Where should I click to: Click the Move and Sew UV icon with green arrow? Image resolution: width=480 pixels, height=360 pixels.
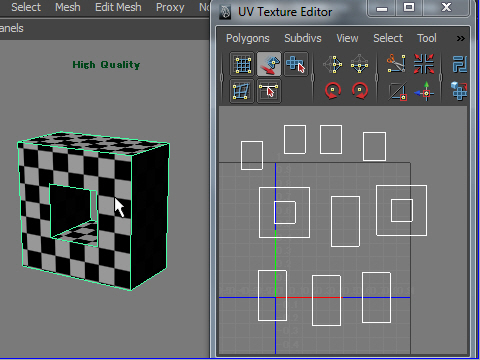click(424, 91)
